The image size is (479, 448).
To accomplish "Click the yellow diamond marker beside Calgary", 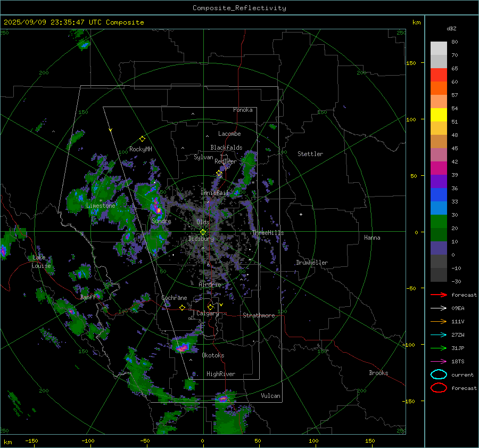I will point(210,307).
